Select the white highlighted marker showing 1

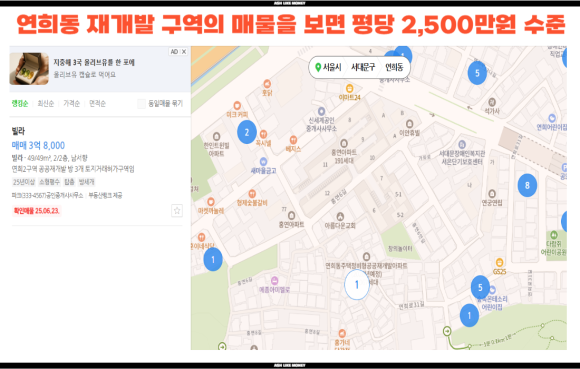click(x=357, y=284)
